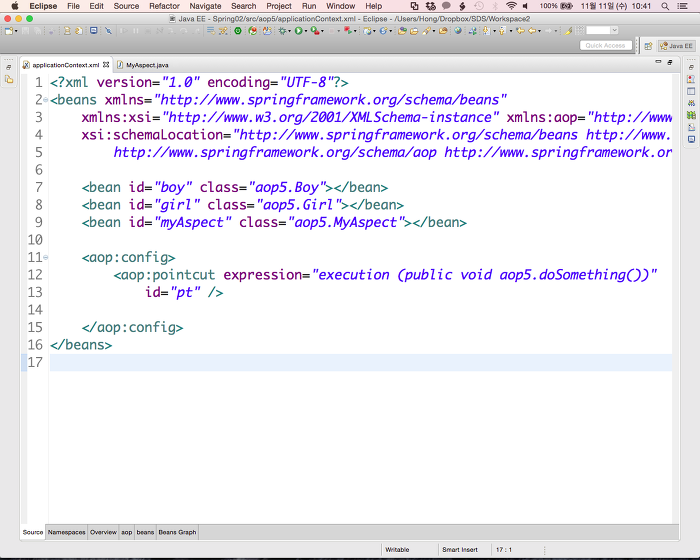The height and width of the screenshot is (560, 700).
Task: Click the Open Type folder icon
Action: (x=402, y=31)
